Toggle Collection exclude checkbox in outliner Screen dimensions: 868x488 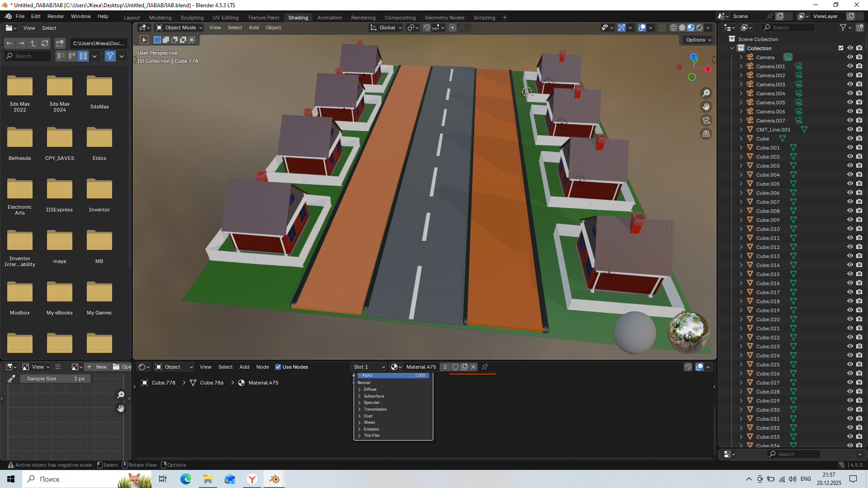coord(840,48)
